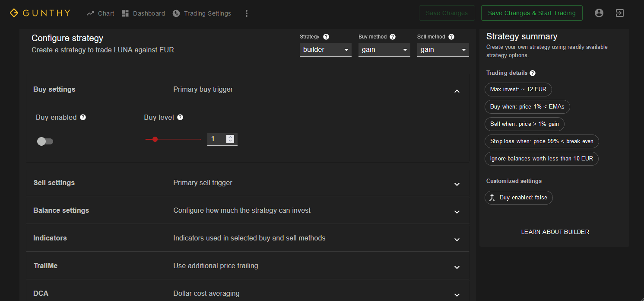
Task: Click Stop loss when price 99% chip
Action: tap(542, 141)
